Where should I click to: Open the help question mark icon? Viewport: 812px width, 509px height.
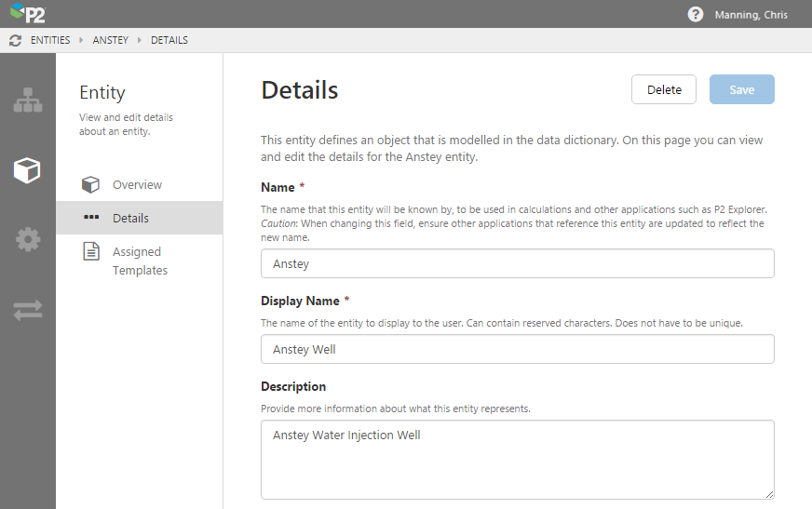pyautogui.click(x=695, y=14)
